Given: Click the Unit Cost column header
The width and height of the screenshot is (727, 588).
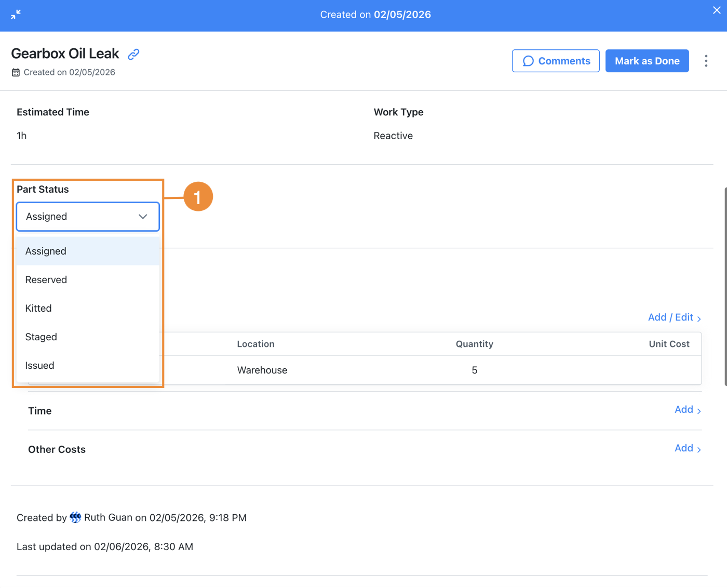Looking at the screenshot, I should click(x=669, y=344).
